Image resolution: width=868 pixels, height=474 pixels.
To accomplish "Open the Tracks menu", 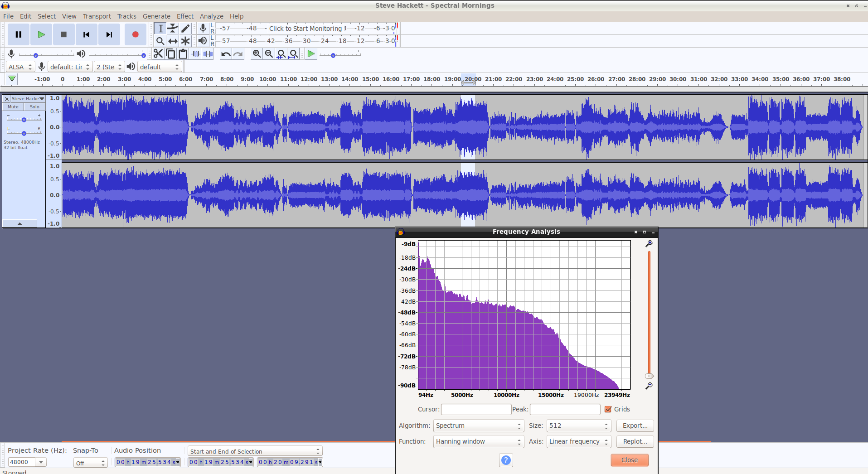I will [127, 16].
